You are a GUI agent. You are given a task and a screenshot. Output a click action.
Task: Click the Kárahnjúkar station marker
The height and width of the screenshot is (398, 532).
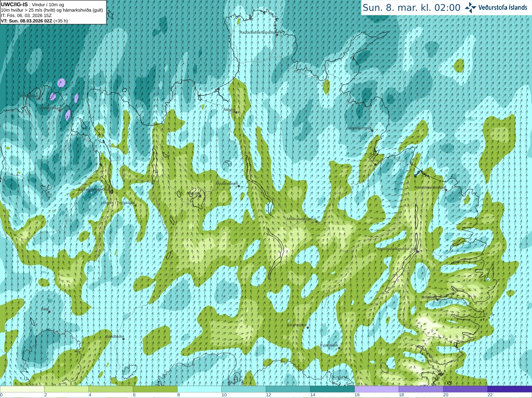pos(308,327)
